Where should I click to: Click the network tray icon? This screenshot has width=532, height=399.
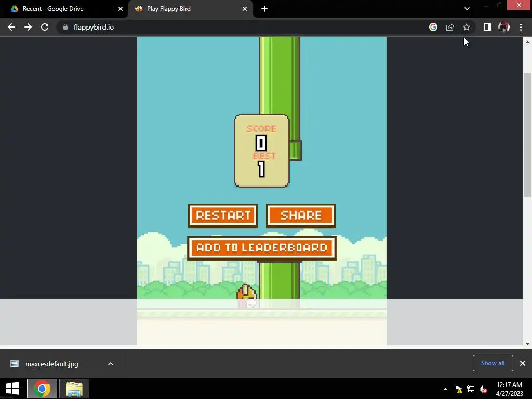click(471, 389)
